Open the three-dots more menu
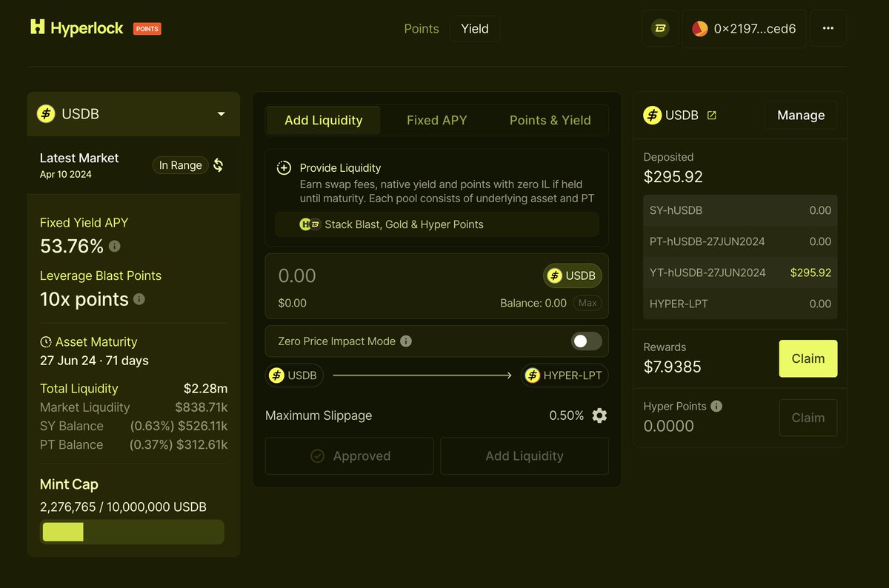The width and height of the screenshot is (889, 588). (828, 28)
